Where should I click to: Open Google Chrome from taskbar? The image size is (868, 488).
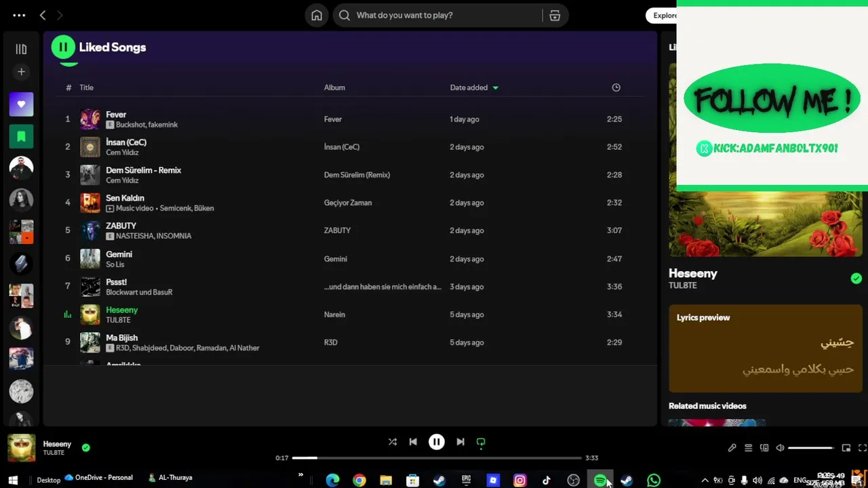(359, 481)
